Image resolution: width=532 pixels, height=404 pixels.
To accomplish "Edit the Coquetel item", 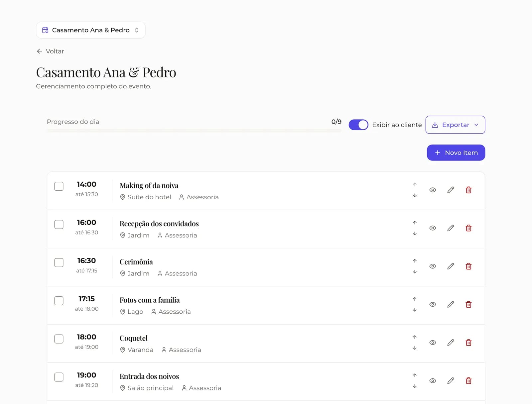I will [451, 343].
